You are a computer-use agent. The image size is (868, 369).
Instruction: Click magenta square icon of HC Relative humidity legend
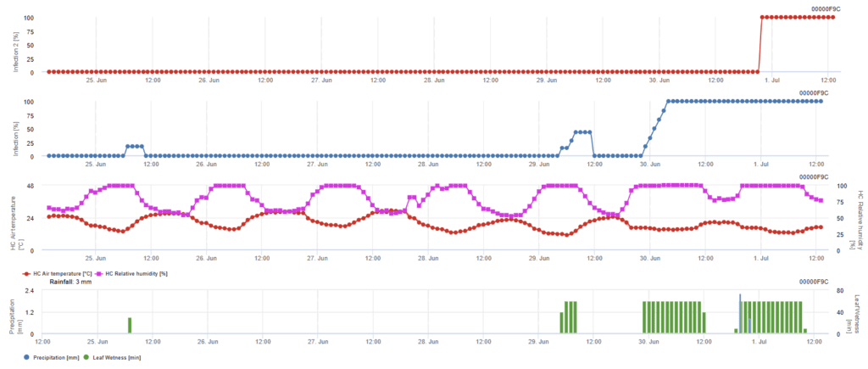pyautogui.click(x=100, y=274)
